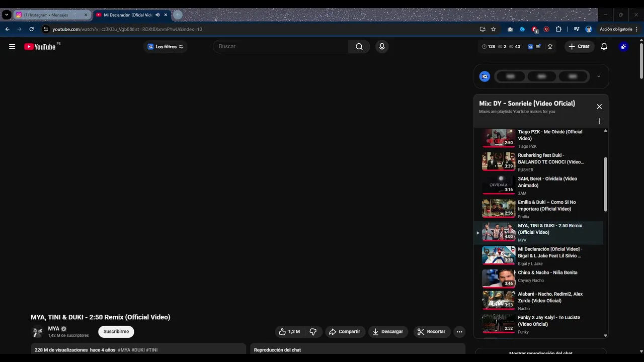Click 128 clock stat in vidIQ bar

click(489, 47)
